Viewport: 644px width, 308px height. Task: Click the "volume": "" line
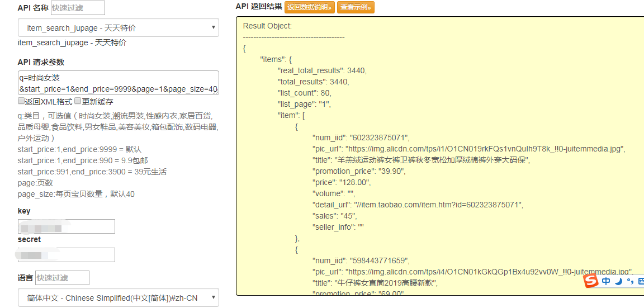coord(334,193)
